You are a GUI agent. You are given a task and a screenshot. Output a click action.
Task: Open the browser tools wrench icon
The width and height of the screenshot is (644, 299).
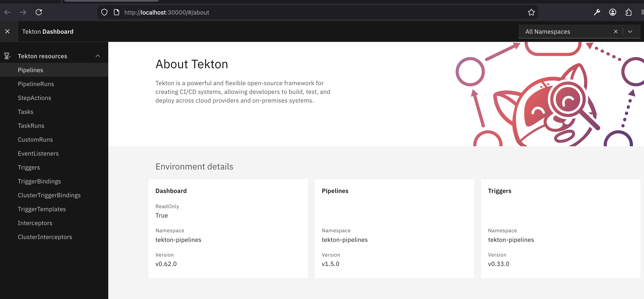[597, 12]
